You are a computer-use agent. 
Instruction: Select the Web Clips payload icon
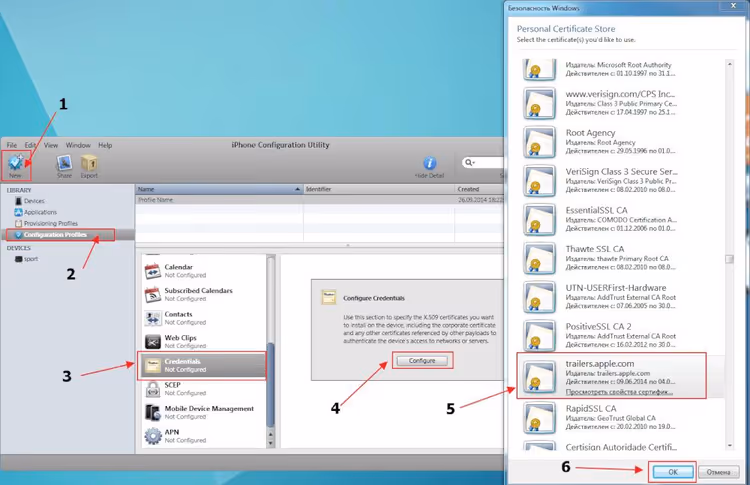153,342
